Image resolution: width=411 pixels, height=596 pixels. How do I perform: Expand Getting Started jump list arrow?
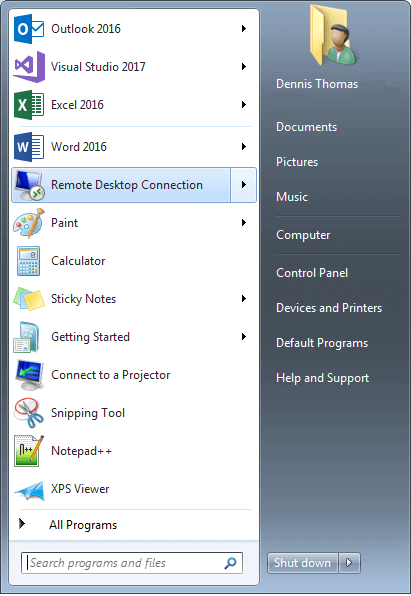(x=244, y=337)
